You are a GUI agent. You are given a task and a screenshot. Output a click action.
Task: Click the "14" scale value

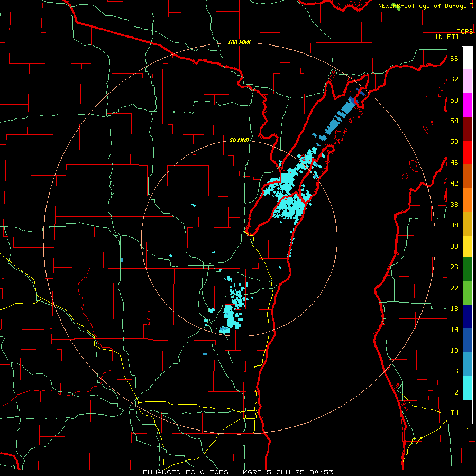(454, 329)
